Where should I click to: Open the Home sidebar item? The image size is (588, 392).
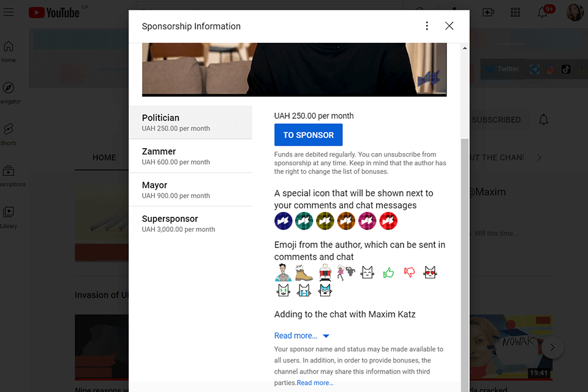click(x=8, y=52)
